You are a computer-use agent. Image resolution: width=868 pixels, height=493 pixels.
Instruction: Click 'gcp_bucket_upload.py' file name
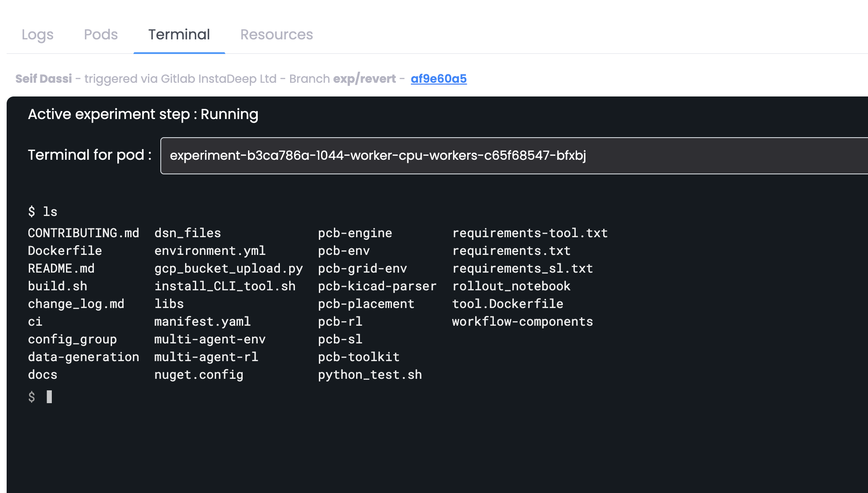(229, 268)
